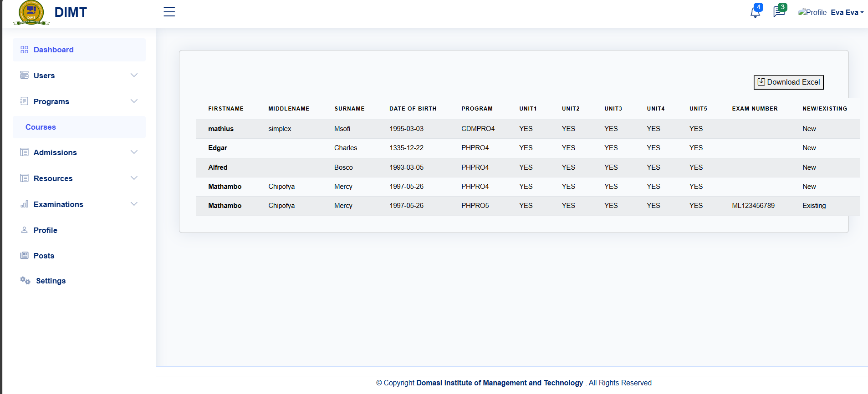868x394 pixels.
Task: Click the 1995-03-03 birth date
Action: tap(406, 129)
